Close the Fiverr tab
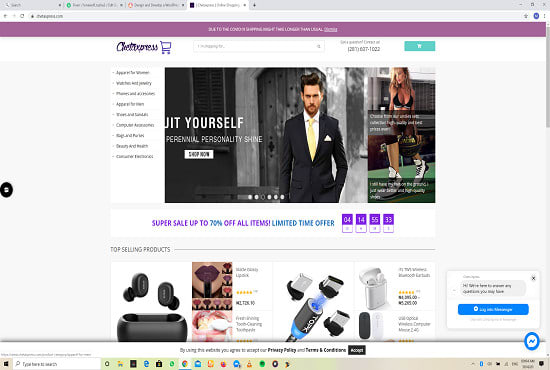The height and width of the screenshot is (370, 550). pos(121,5)
